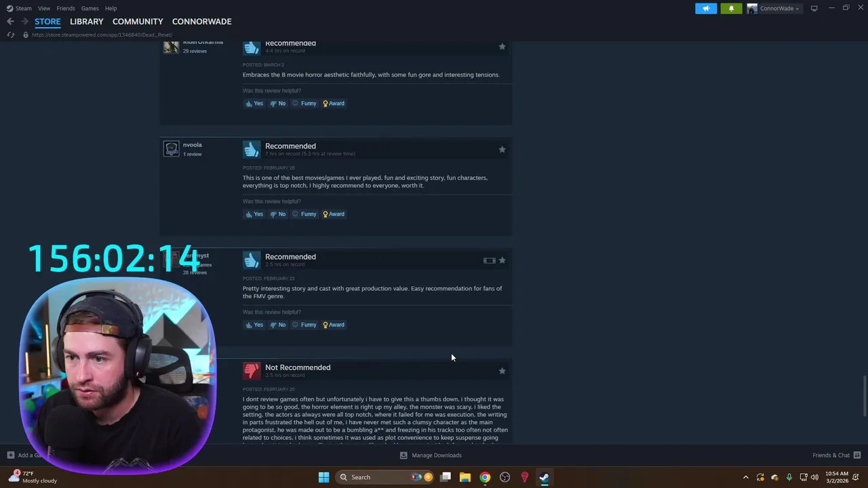Favorite star on the 4.4 hrs review
Image resolution: width=868 pixels, height=488 pixels.
pyautogui.click(x=502, y=47)
